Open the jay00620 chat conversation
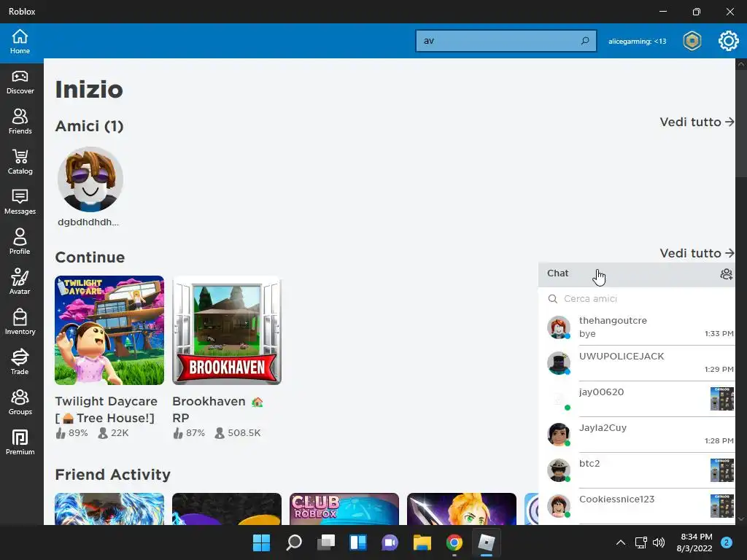747x560 pixels. coord(636,399)
